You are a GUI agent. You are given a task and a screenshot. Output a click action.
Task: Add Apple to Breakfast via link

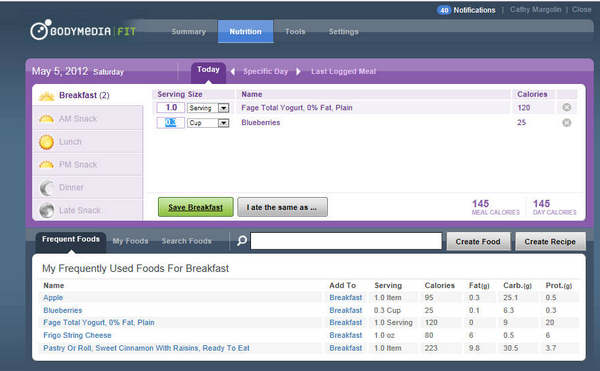click(346, 297)
